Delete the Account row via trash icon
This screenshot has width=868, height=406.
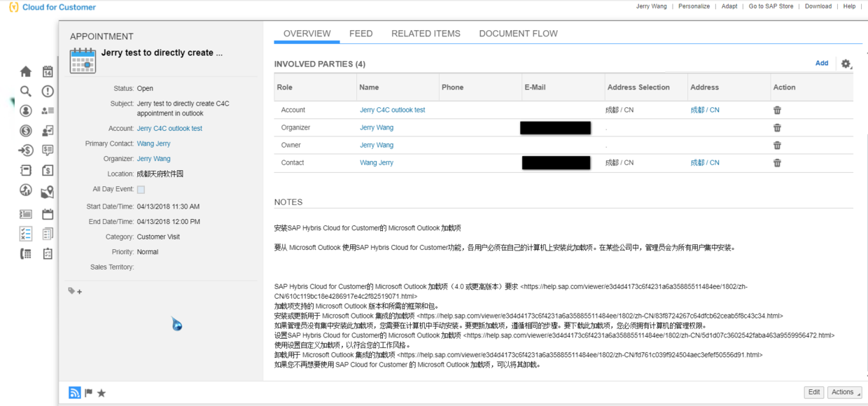(777, 110)
